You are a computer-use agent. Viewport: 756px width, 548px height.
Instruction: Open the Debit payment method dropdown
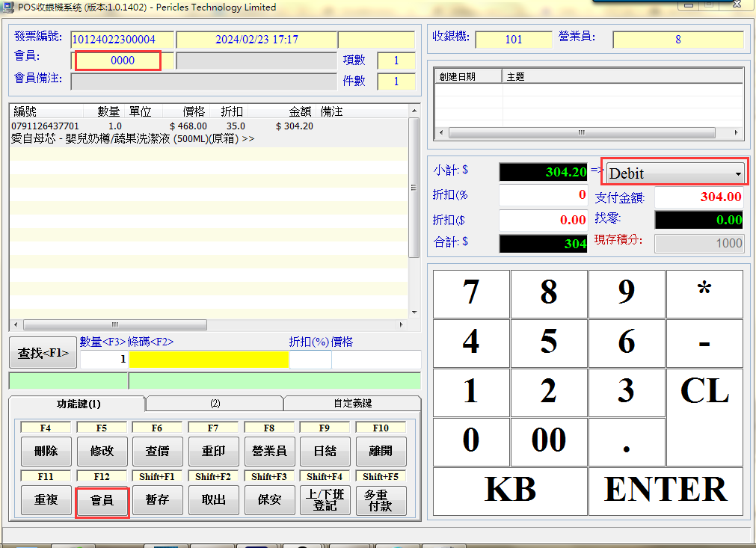pos(674,173)
